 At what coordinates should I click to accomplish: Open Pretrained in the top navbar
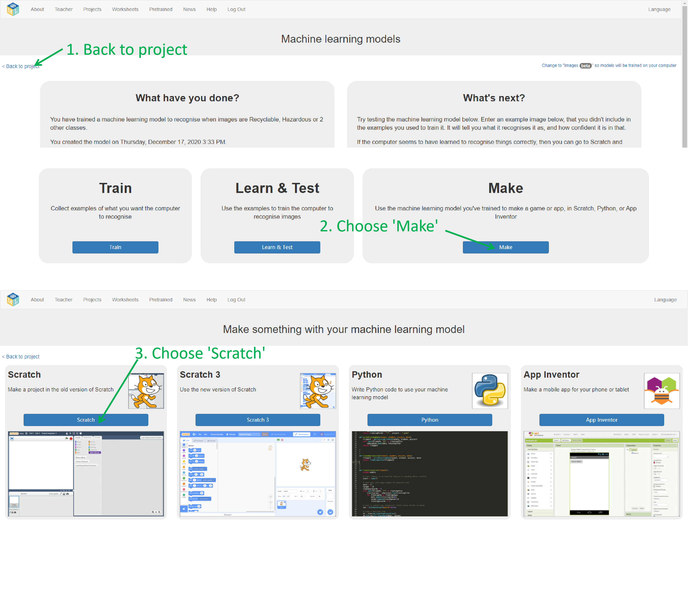(x=161, y=9)
